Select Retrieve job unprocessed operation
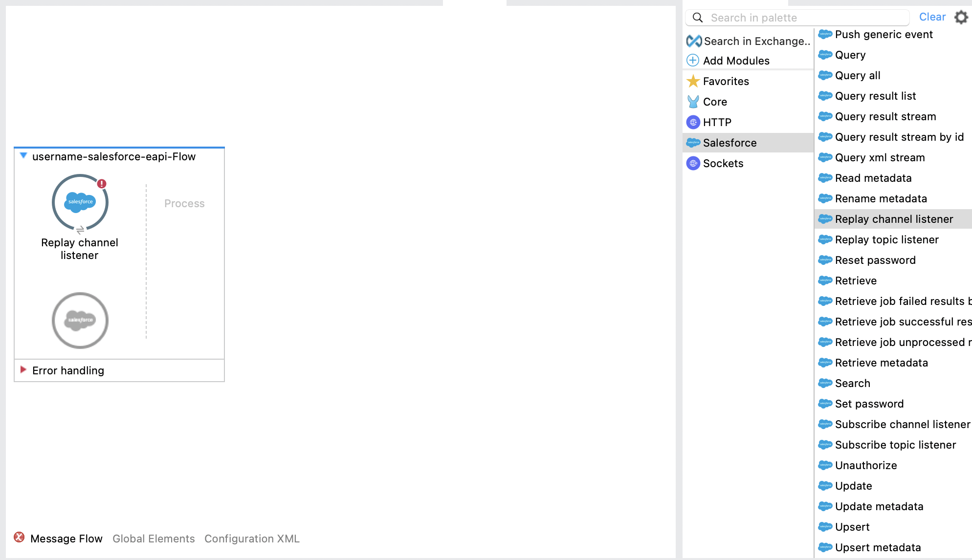Image resolution: width=972 pixels, height=560 pixels. 893,342
